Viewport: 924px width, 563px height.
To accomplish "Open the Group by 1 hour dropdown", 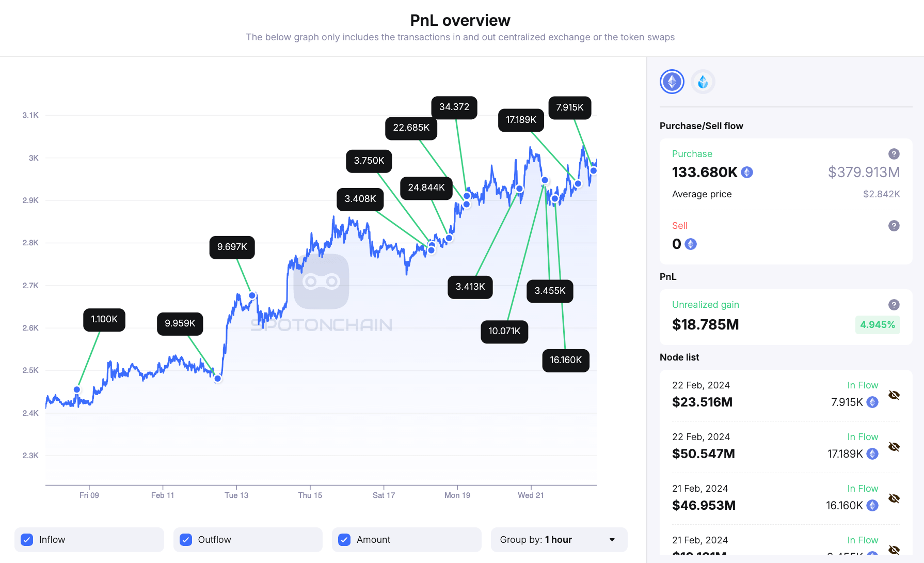I will tap(559, 540).
